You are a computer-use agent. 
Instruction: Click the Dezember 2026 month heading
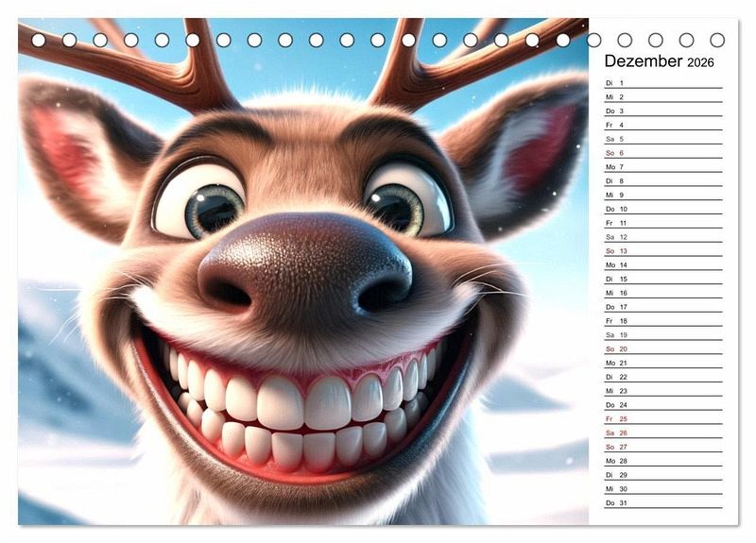point(659,61)
